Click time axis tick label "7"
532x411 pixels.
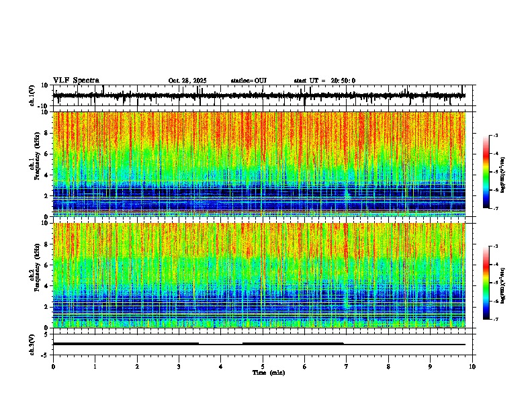346,367
